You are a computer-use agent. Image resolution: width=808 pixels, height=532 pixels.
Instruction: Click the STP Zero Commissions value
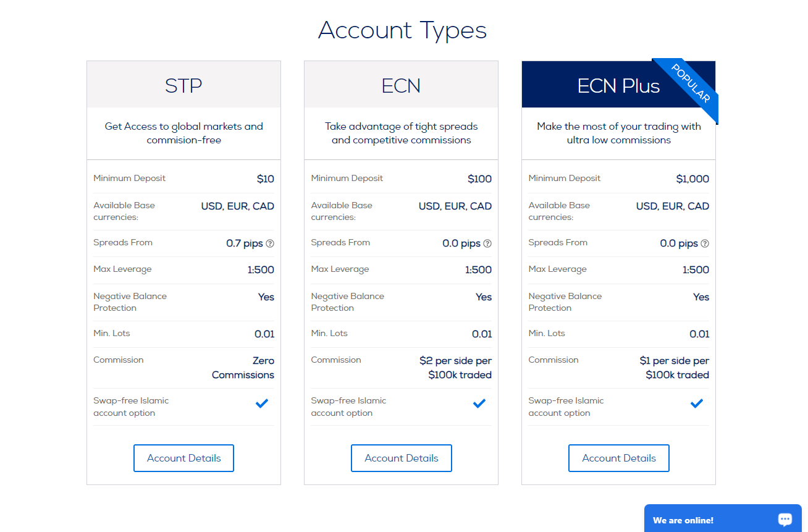coord(243,368)
